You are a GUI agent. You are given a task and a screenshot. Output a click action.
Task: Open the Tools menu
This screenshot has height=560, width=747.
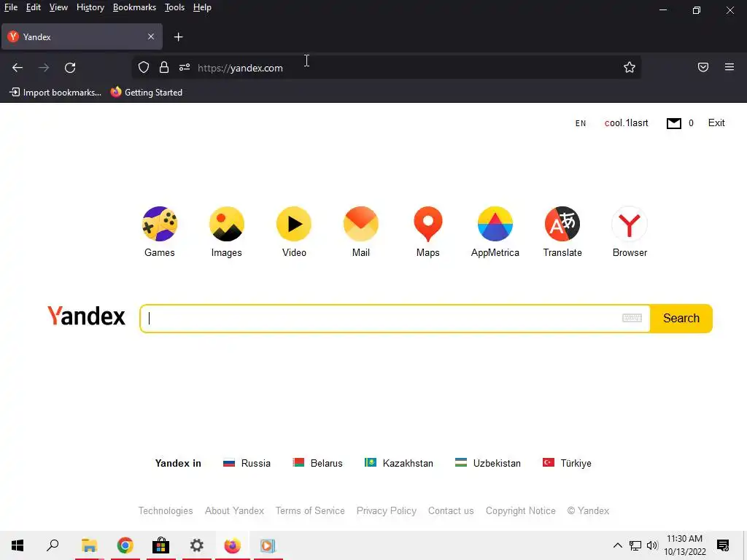tap(174, 7)
